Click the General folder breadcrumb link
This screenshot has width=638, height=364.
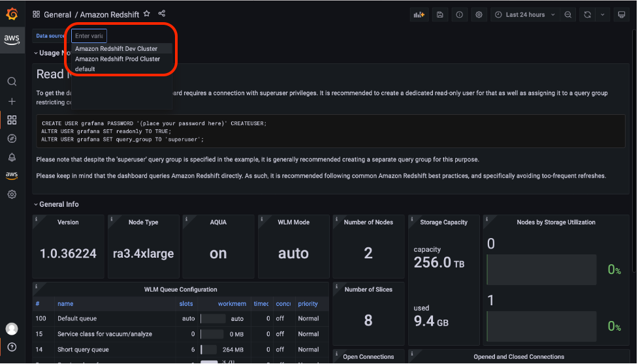point(57,14)
